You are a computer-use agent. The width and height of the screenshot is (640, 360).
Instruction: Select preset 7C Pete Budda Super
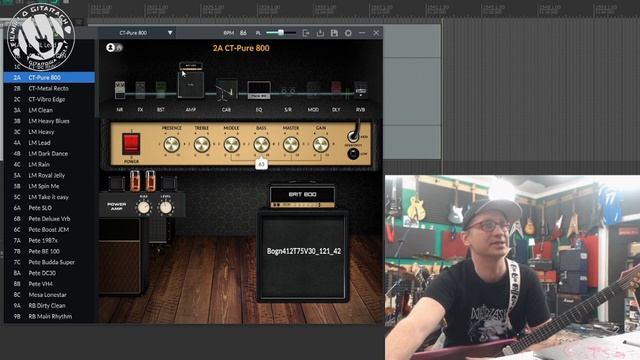coord(49,262)
